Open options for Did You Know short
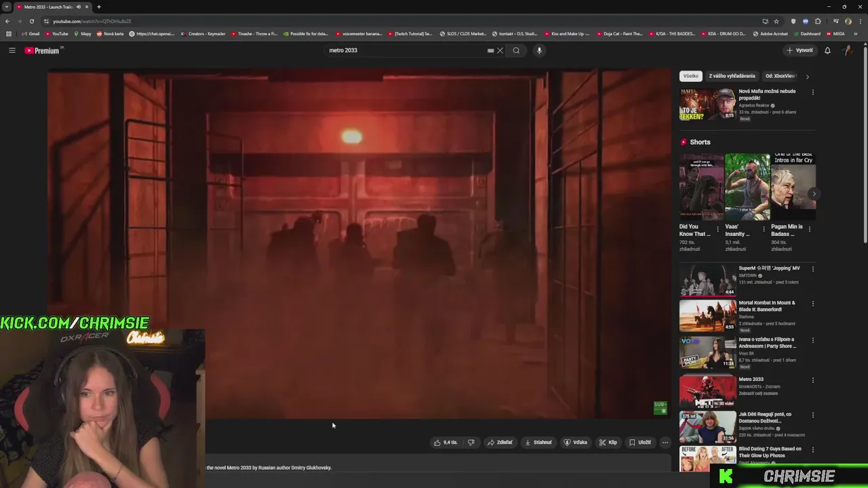868x488 pixels. [x=717, y=229]
